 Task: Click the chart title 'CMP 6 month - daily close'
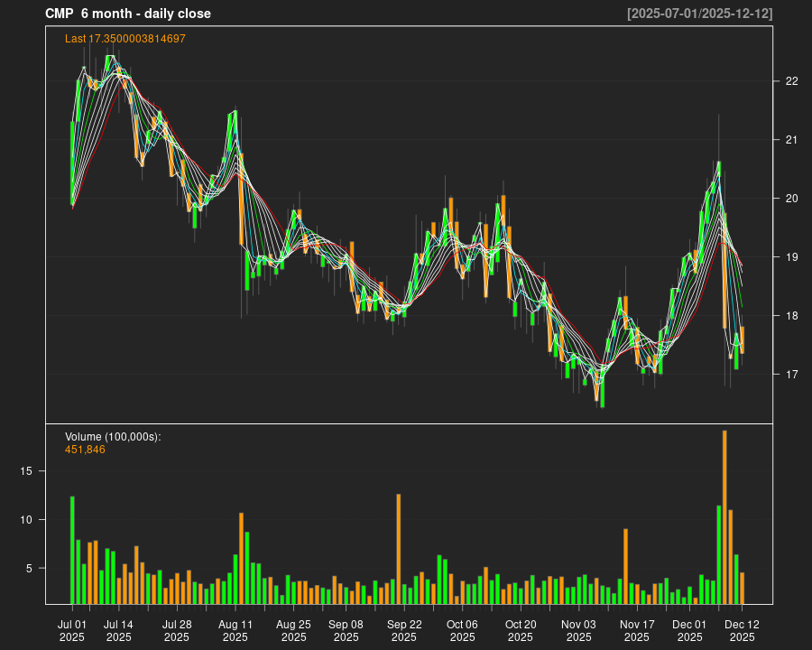pyautogui.click(x=127, y=14)
